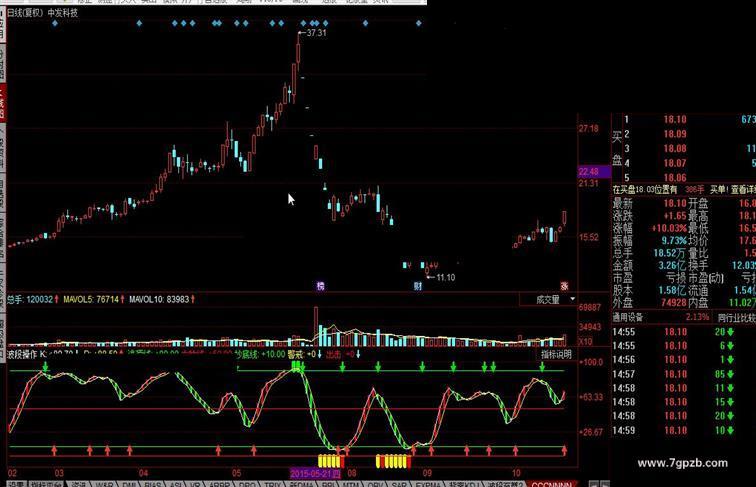Switch to the OBV indicator tab
Viewport: 756px width, 487px height.
click(375, 484)
